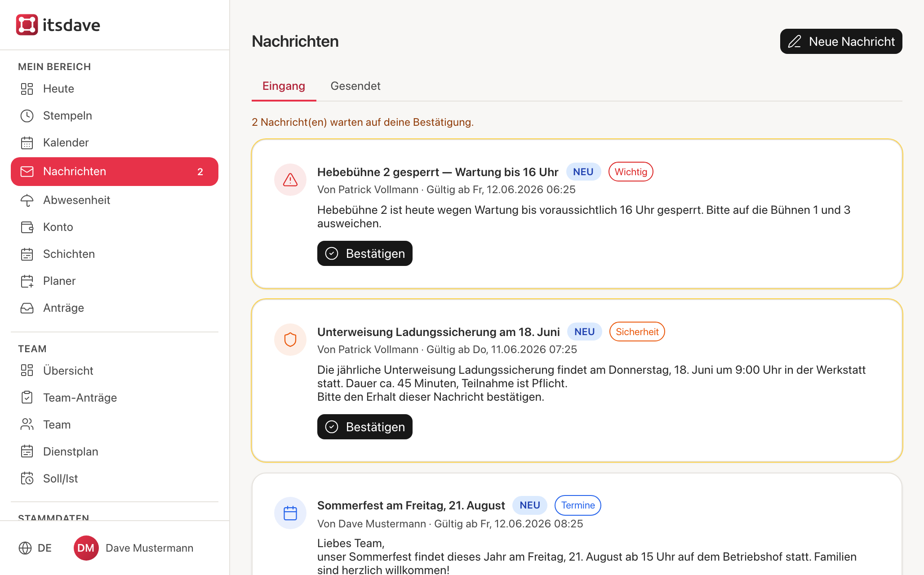Screen dimensions: 924x575
Task: Select Konto label in the sidebar
Action: [x=58, y=227]
